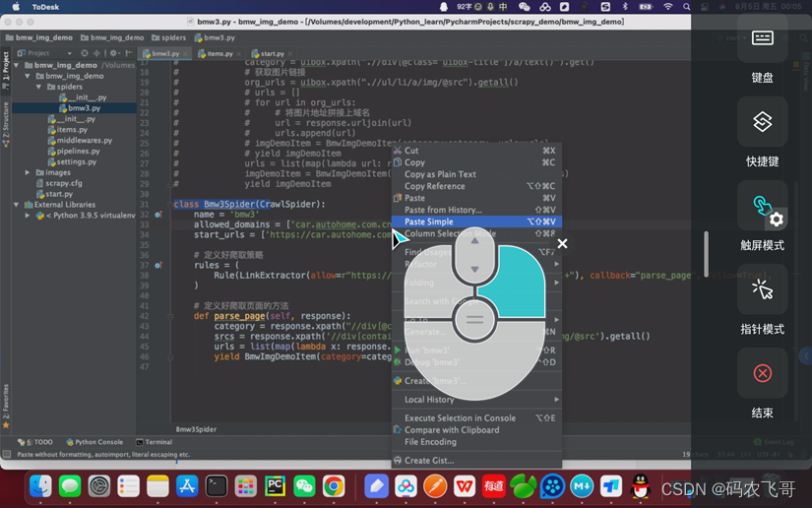The width and height of the screenshot is (812, 508).
Task: Click the red end session (结束) icon
Action: (x=762, y=373)
